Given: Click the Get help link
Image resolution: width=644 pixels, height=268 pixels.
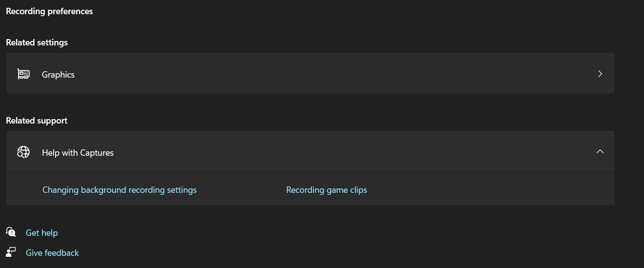Looking at the screenshot, I should tap(42, 233).
